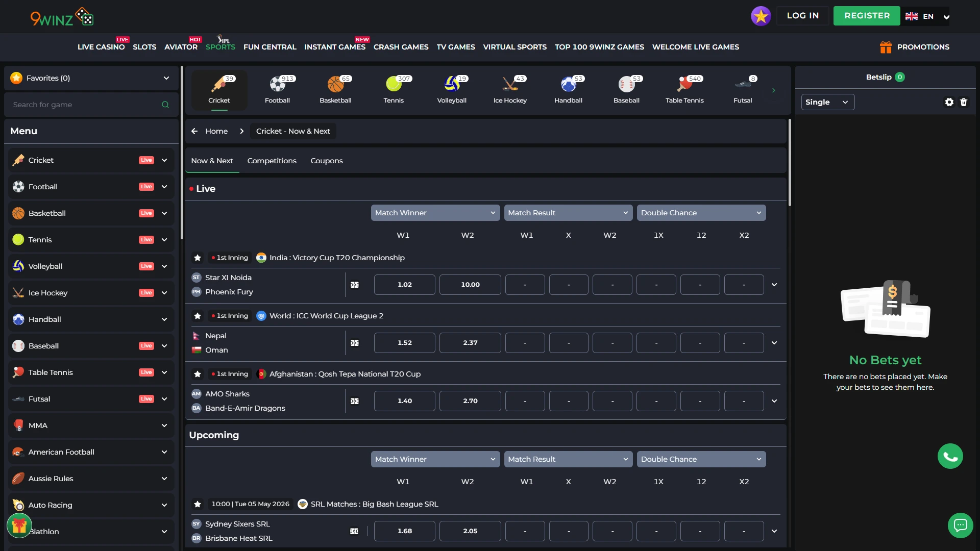This screenshot has height=551, width=980.
Task: Select the Cricket sport icon
Action: coord(219,90)
